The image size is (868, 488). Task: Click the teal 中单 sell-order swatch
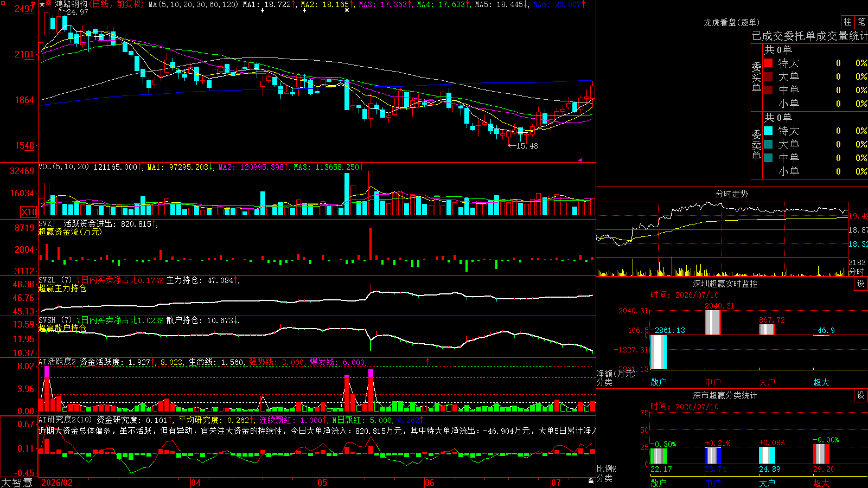[x=768, y=158]
